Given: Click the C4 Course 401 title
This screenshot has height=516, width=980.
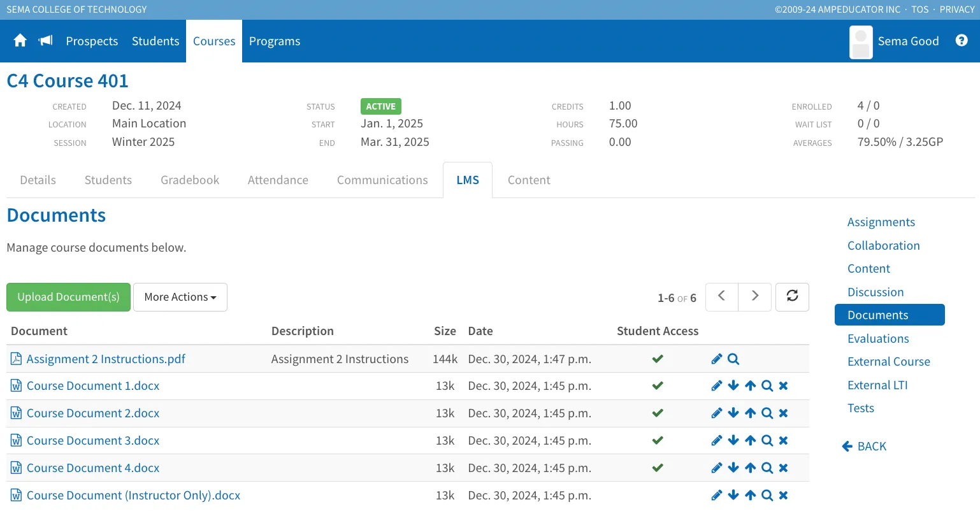Looking at the screenshot, I should coord(68,81).
